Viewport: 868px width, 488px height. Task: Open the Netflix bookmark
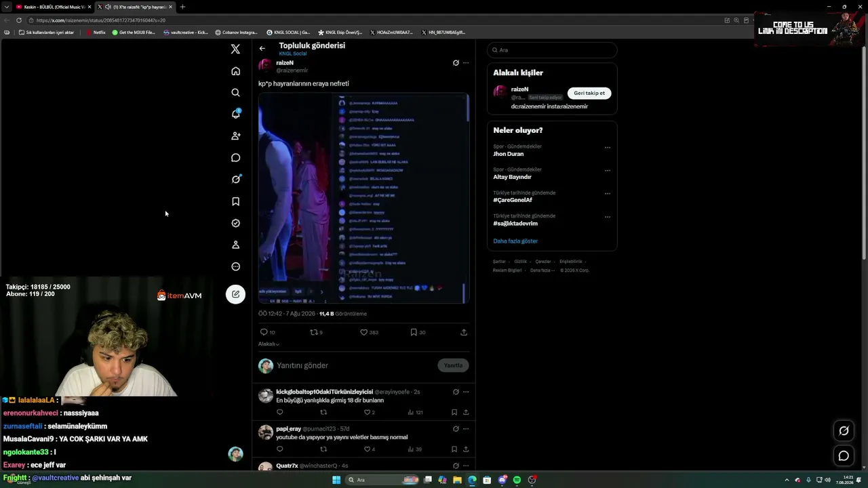click(x=96, y=32)
